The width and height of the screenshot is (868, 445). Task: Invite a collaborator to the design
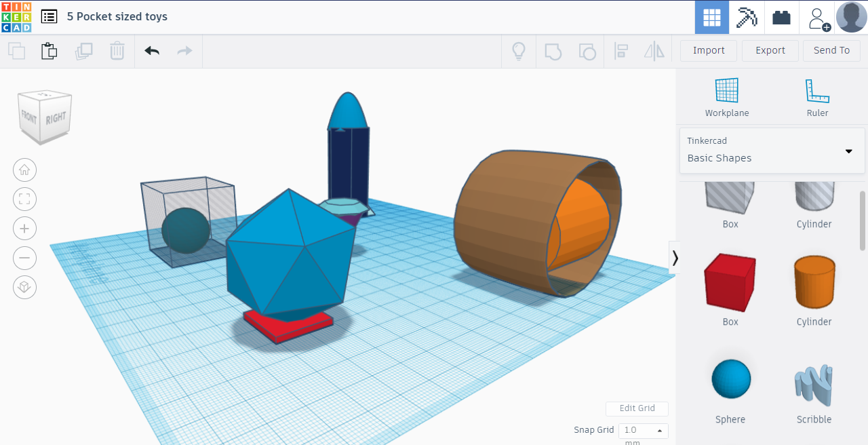[x=817, y=17]
